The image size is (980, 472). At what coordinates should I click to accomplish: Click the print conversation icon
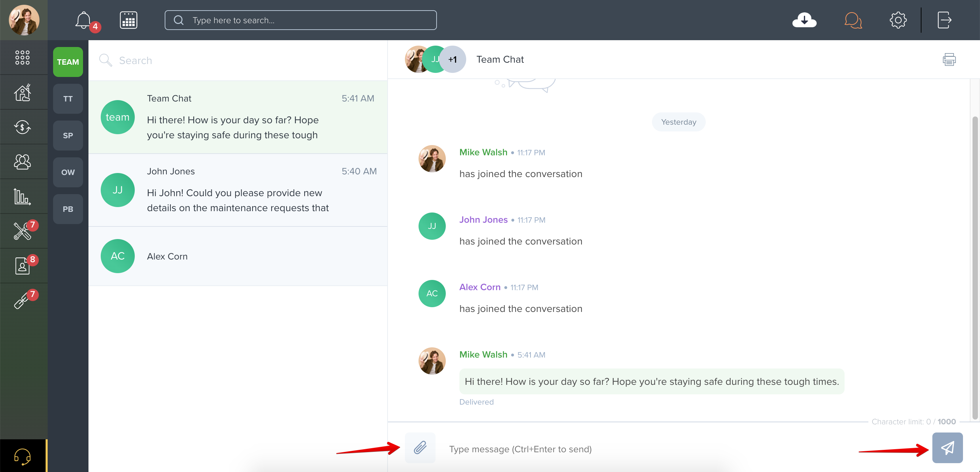949,59
